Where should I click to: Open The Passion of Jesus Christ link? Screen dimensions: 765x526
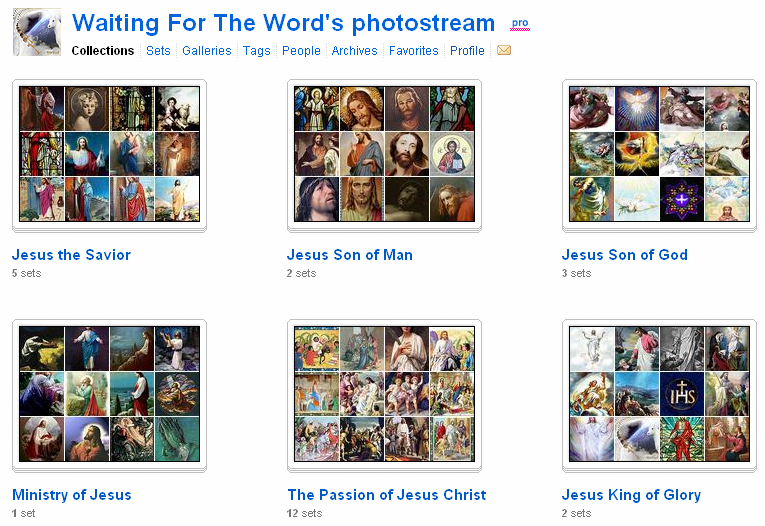click(x=386, y=495)
